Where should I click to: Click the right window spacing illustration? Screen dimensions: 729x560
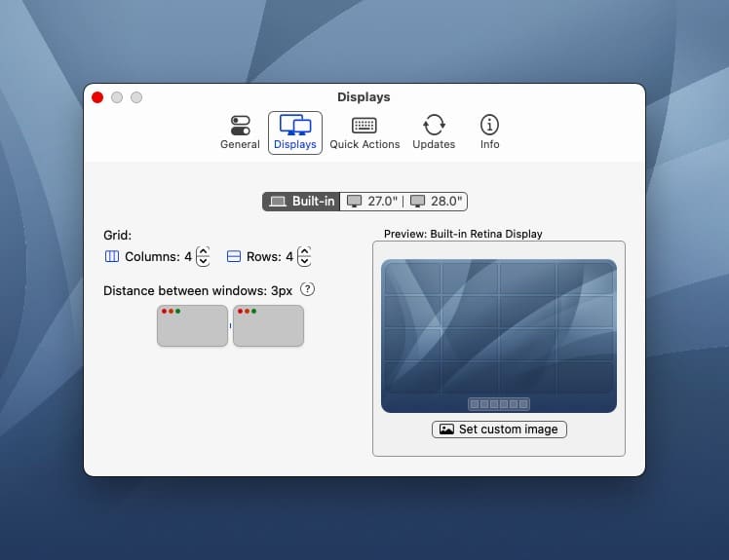click(x=268, y=326)
